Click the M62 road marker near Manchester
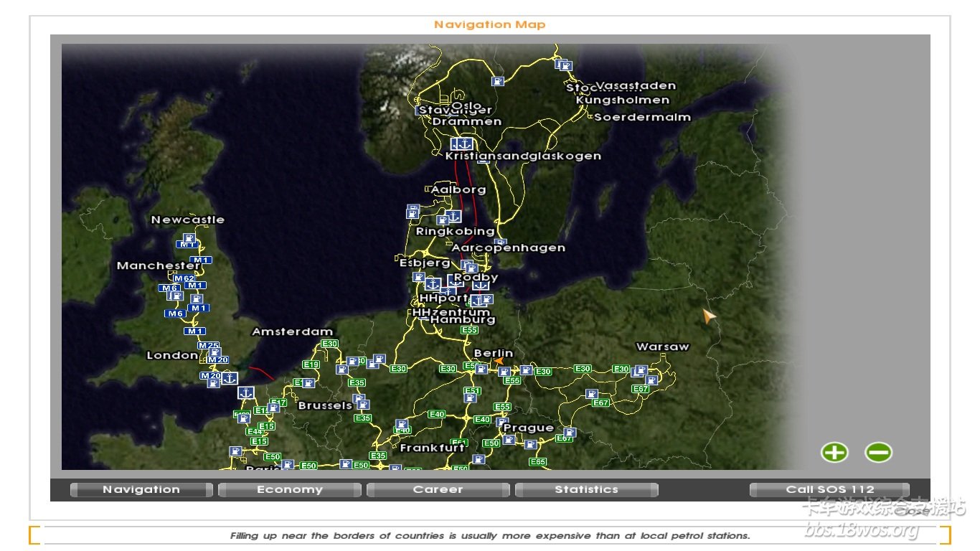 (184, 278)
